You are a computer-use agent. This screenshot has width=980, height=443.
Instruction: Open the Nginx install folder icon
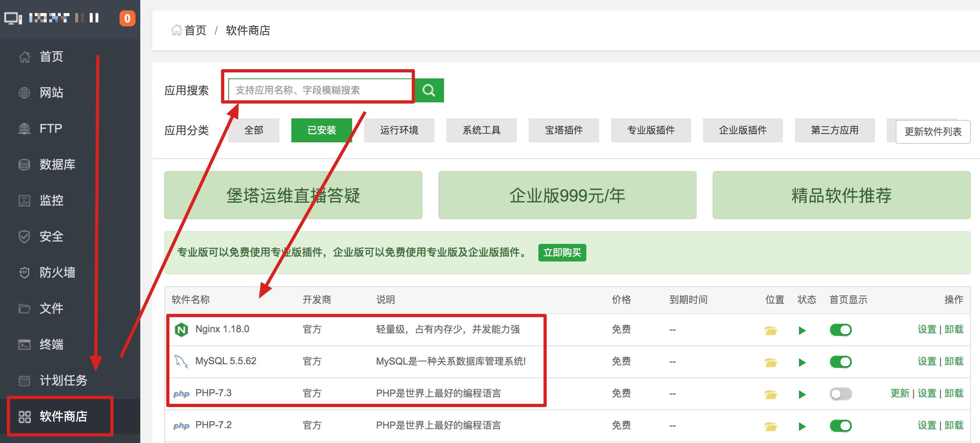point(771,330)
